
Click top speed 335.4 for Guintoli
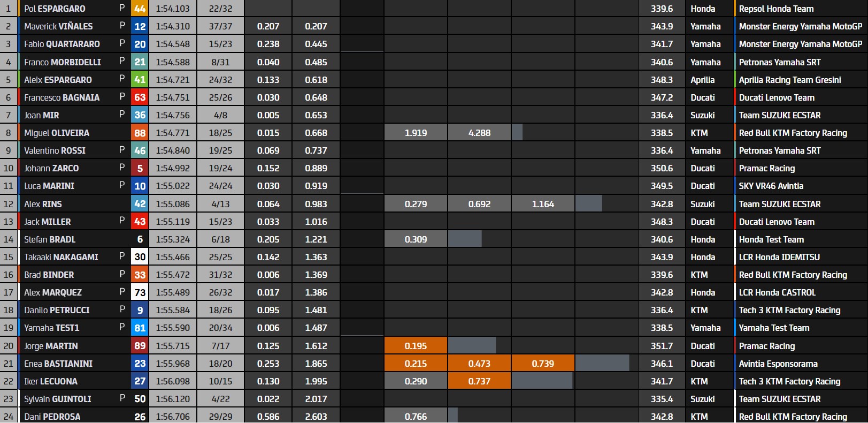click(662, 399)
